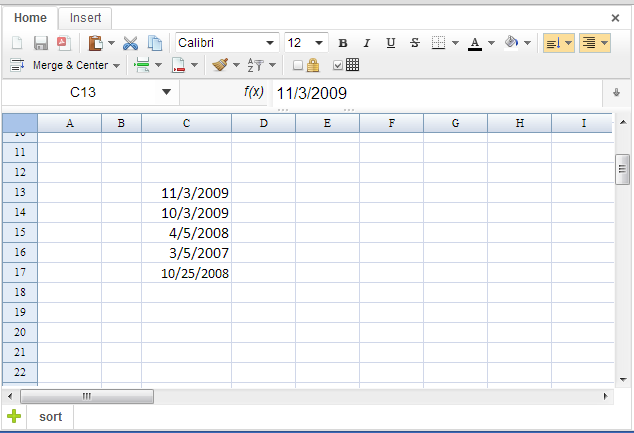Toggle the show gridlines checkbox
The width and height of the screenshot is (634, 433).
(338, 65)
